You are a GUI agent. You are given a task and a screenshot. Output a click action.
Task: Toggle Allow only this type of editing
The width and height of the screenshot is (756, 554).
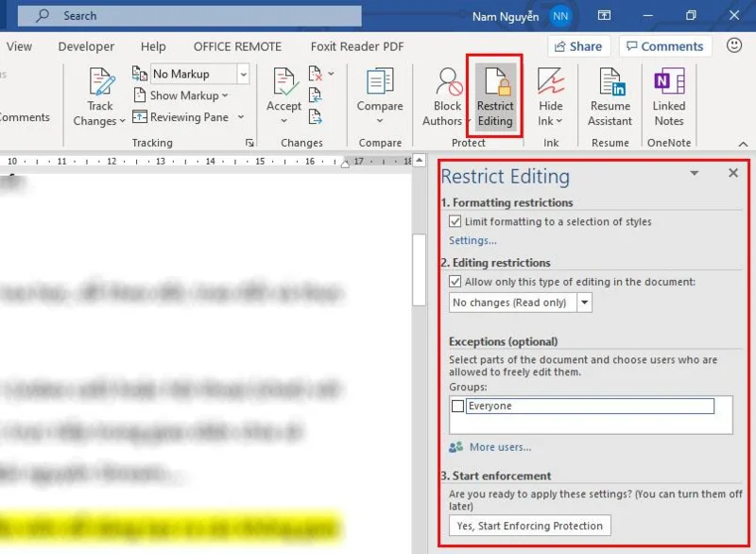pos(455,281)
